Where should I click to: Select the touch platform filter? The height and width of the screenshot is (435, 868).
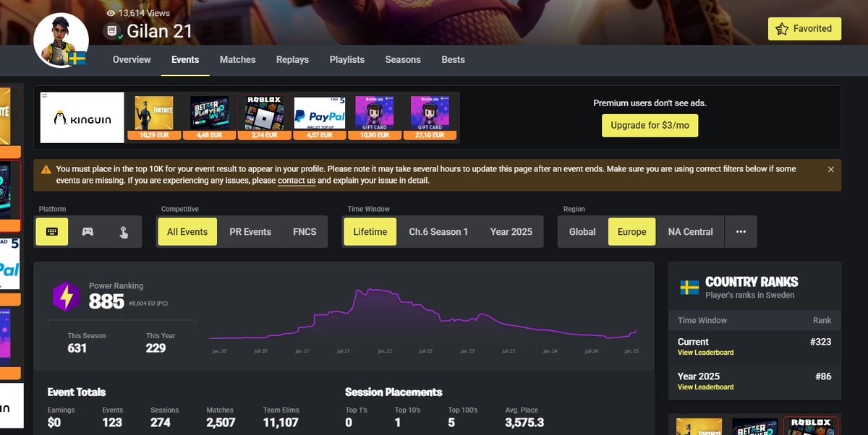124,232
